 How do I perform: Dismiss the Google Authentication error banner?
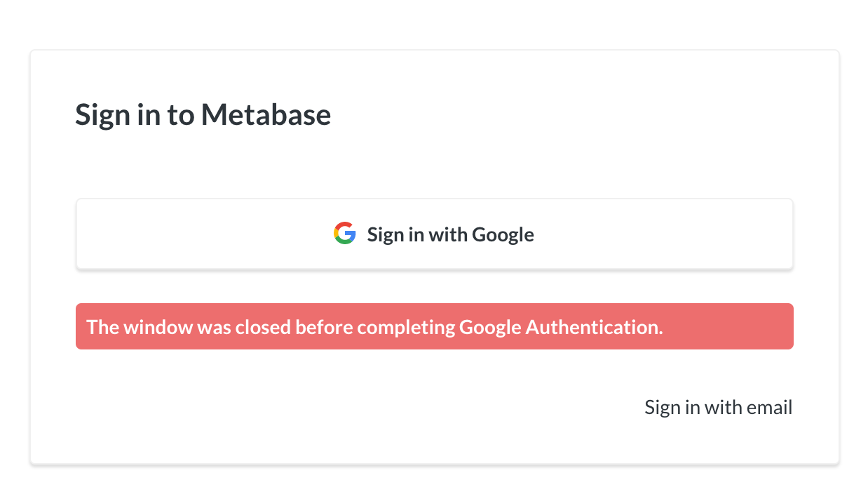click(434, 326)
